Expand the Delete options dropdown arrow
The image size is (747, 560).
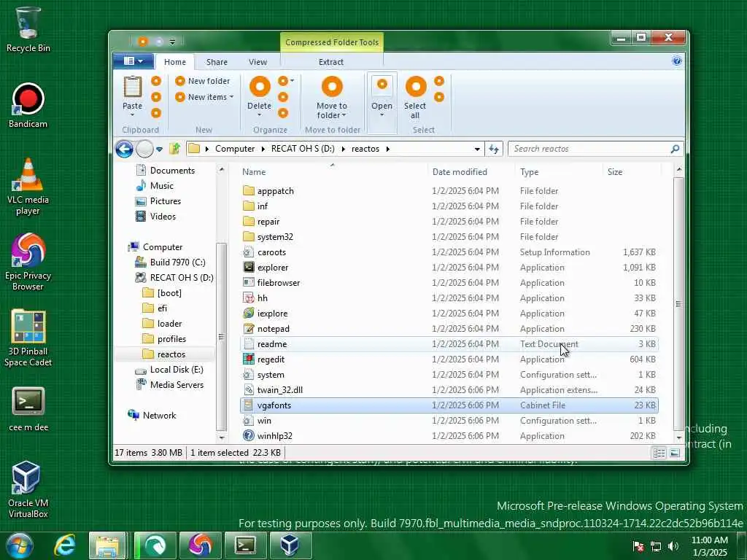(x=260, y=114)
